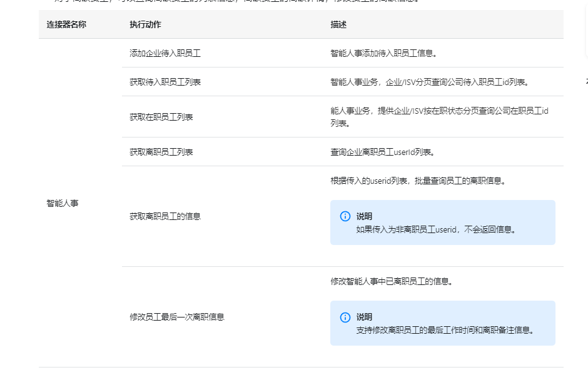Viewport: 588px width, 385px height.
Task: Click the note about 最后工作时间和离职备注信息
Action: click(x=445, y=330)
